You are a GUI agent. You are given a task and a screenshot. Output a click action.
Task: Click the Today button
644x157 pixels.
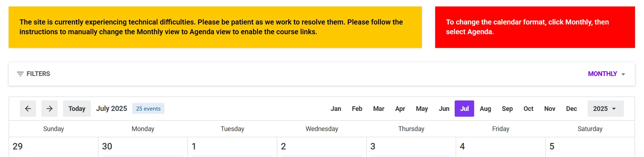pos(77,109)
